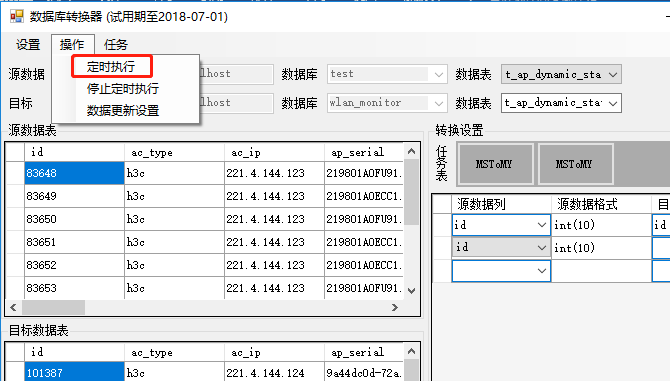
Task: Click ap_serial column header in source table
Action: click(364, 152)
